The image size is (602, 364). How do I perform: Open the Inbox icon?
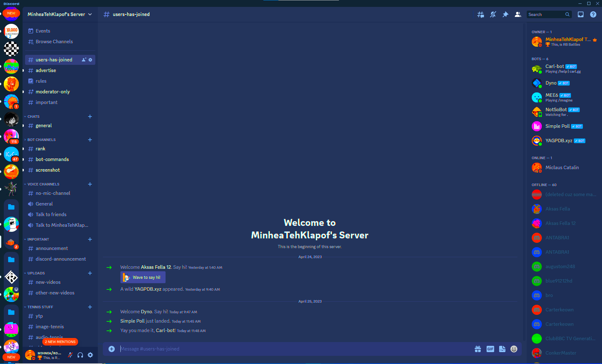point(581,14)
